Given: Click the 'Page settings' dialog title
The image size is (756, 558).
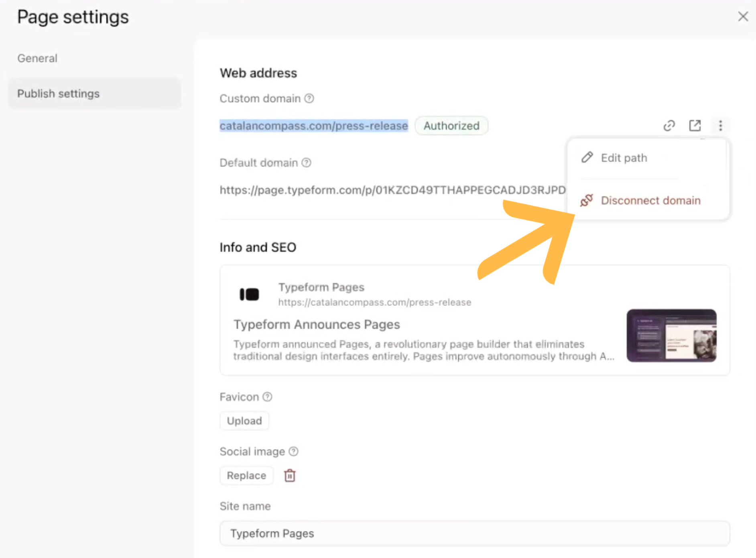Looking at the screenshot, I should pyautogui.click(x=73, y=17).
